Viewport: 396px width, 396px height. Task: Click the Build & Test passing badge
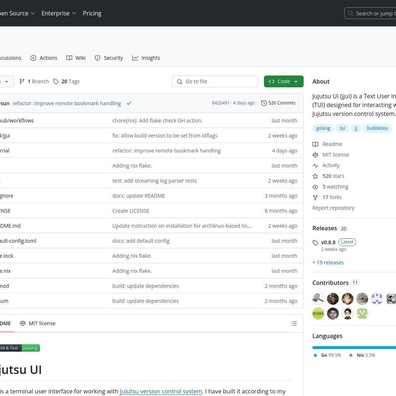[x=20, y=348]
